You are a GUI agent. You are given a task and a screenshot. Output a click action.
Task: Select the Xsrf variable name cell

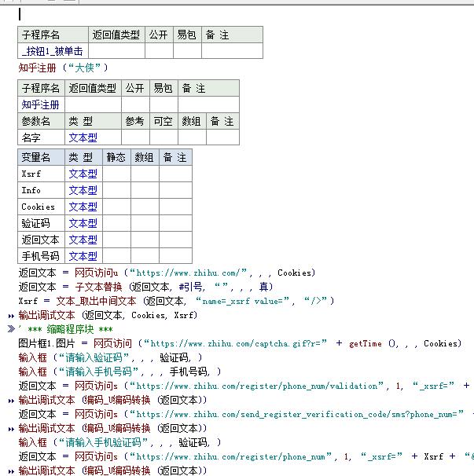click(x=42, y=174)
